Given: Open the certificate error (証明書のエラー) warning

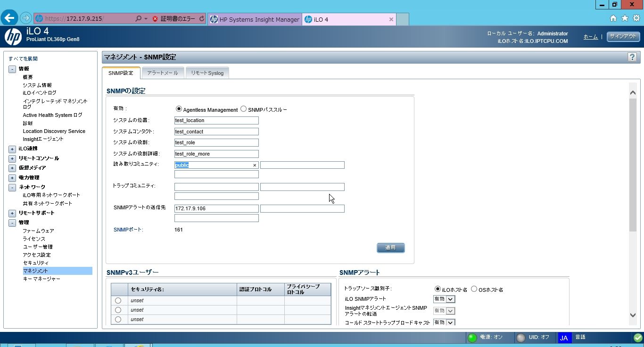Looking at the screenshot, I should [173, 19].
